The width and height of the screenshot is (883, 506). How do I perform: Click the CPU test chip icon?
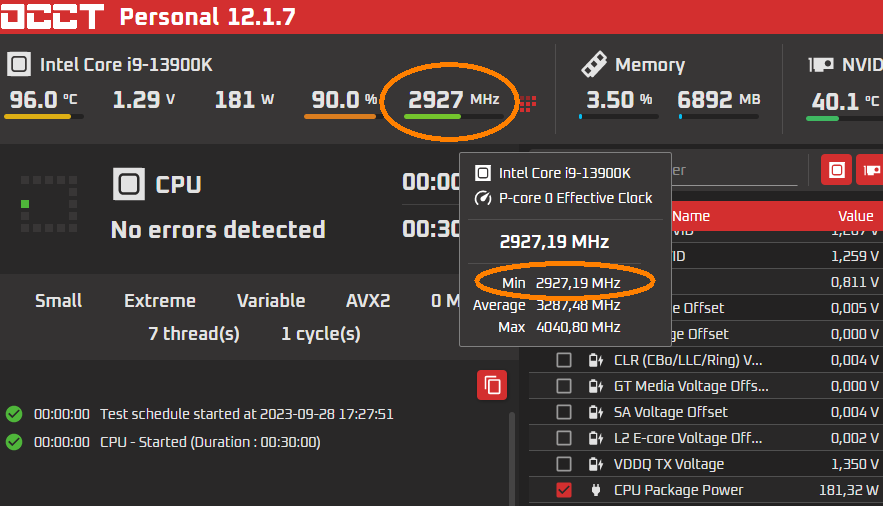tap(128, 184)
